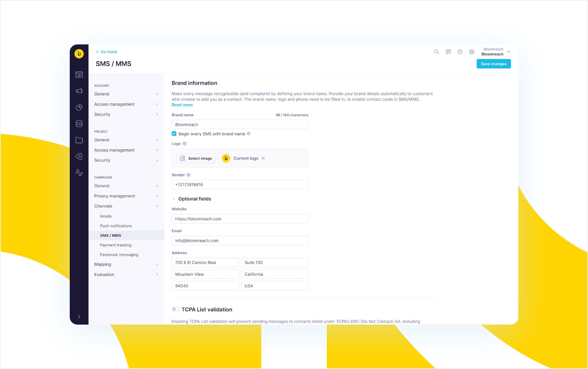Screen dimensions: 588x369
Task: Click the current logo thumbnail
Action: (x=226, y=158)
